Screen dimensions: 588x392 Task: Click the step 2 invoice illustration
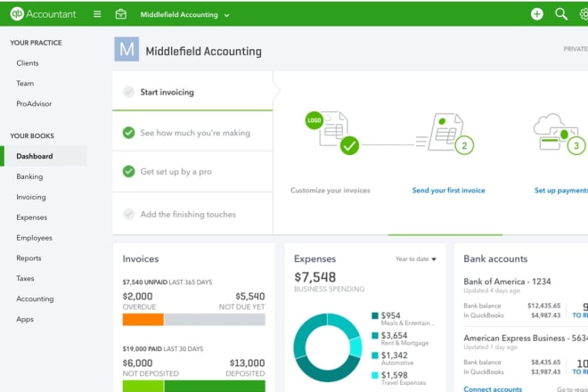(x=445, y=134)
